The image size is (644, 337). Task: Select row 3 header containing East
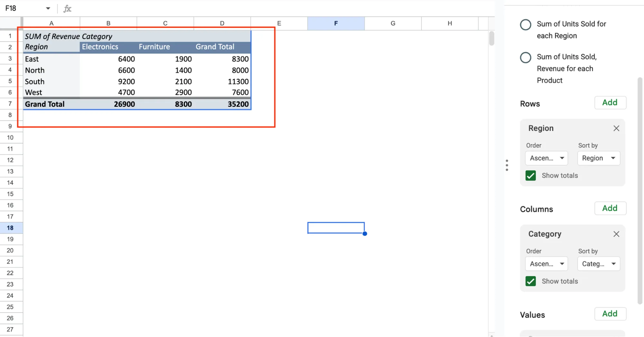[x=10, y=59]
